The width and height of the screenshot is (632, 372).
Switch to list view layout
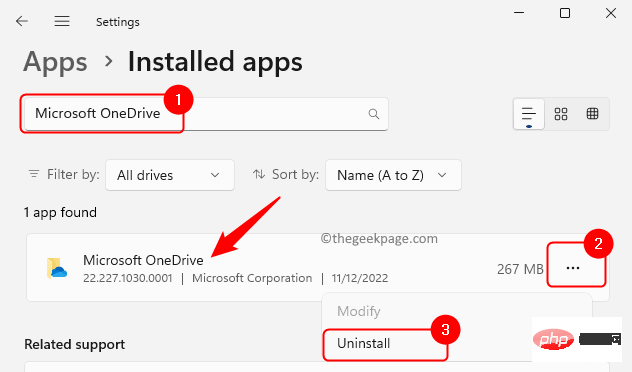click(528, 114)
